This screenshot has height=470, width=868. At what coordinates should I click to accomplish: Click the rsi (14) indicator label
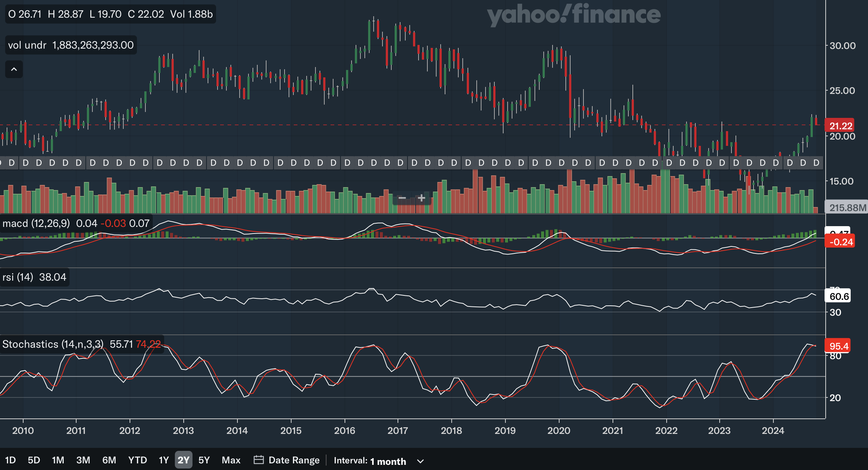[18, 277]
